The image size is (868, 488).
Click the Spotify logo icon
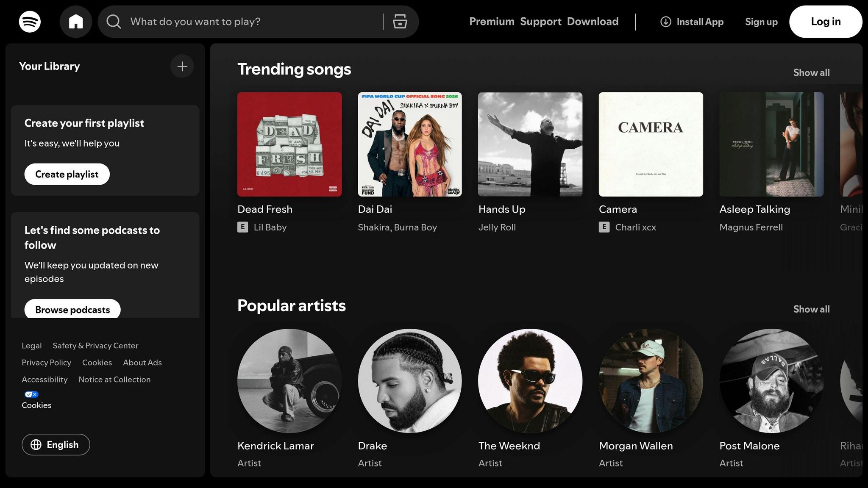(30, 22)
